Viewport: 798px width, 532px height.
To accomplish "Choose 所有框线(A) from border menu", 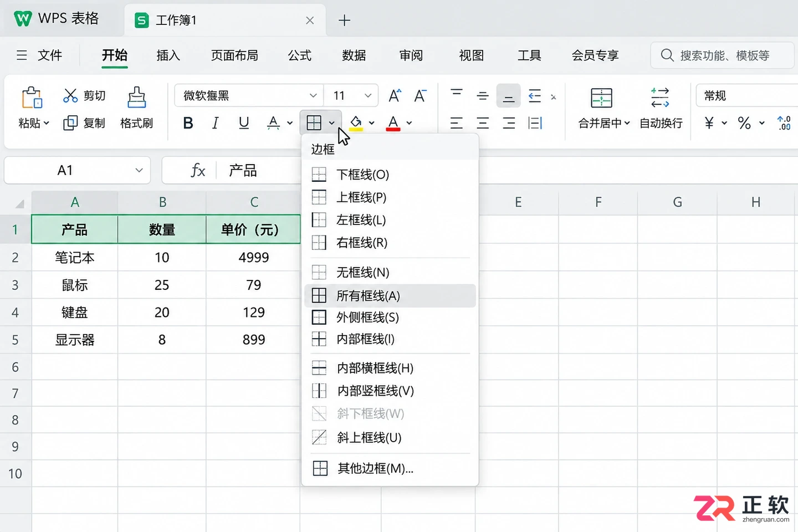I will (390, 296).
